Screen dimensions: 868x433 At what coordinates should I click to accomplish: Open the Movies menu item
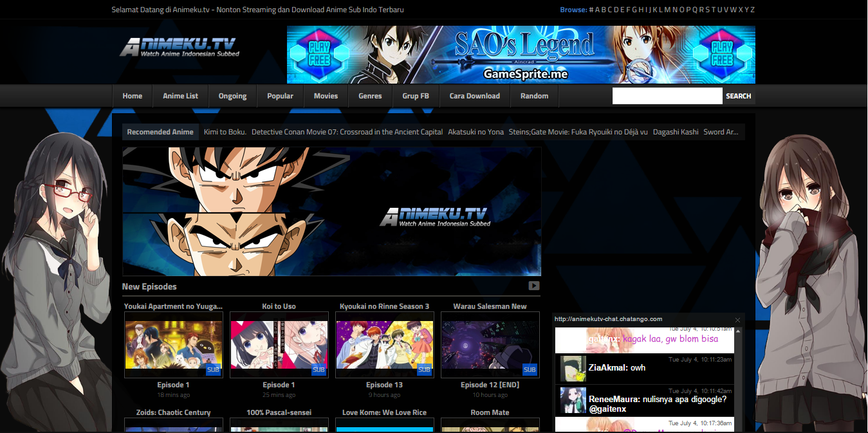point(326,96)
